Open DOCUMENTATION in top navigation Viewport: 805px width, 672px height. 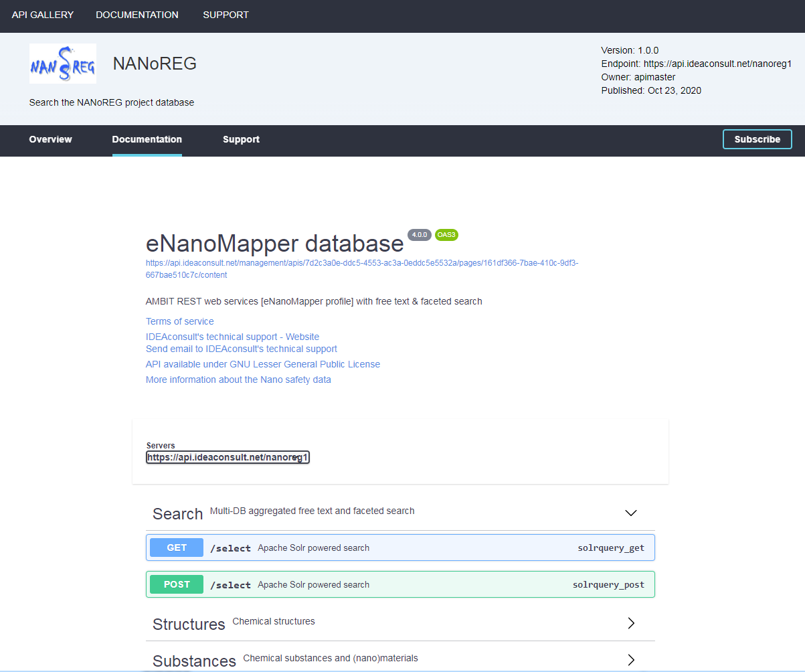point(137,15)
